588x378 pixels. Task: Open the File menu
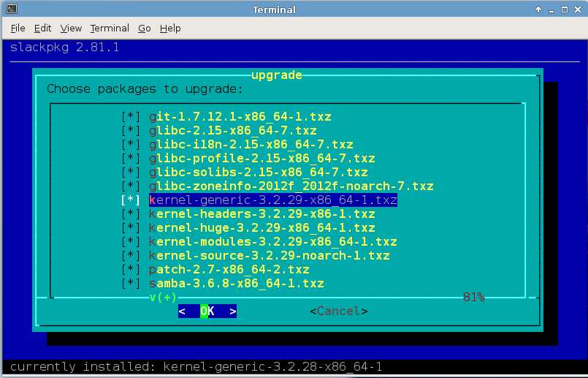(18, 29)
